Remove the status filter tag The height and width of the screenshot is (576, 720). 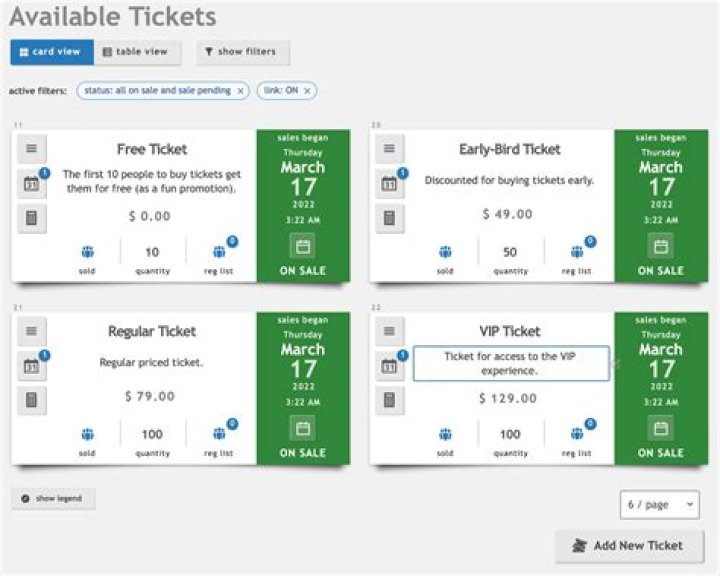pyautogui.click(x=240, y=91)
